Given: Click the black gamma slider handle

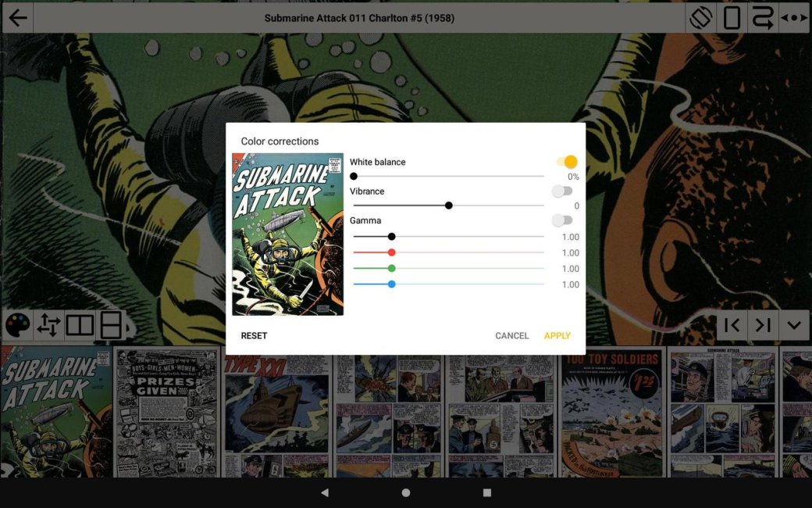Looking at the screenshot, I should [x=391, y=236].
